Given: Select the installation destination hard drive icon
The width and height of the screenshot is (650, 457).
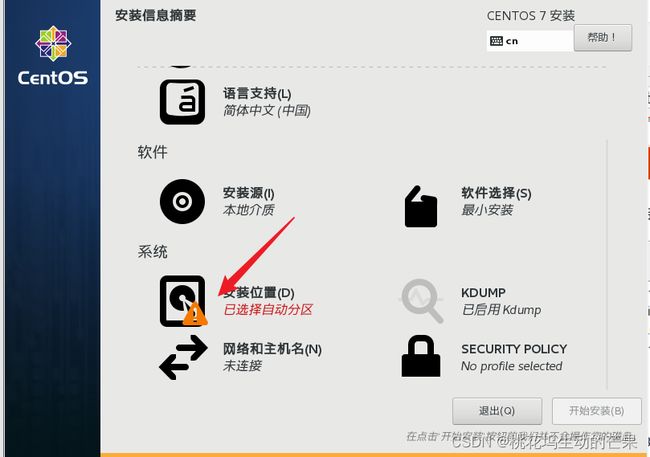Looking at the screenshot, I should tap(182, 301).
